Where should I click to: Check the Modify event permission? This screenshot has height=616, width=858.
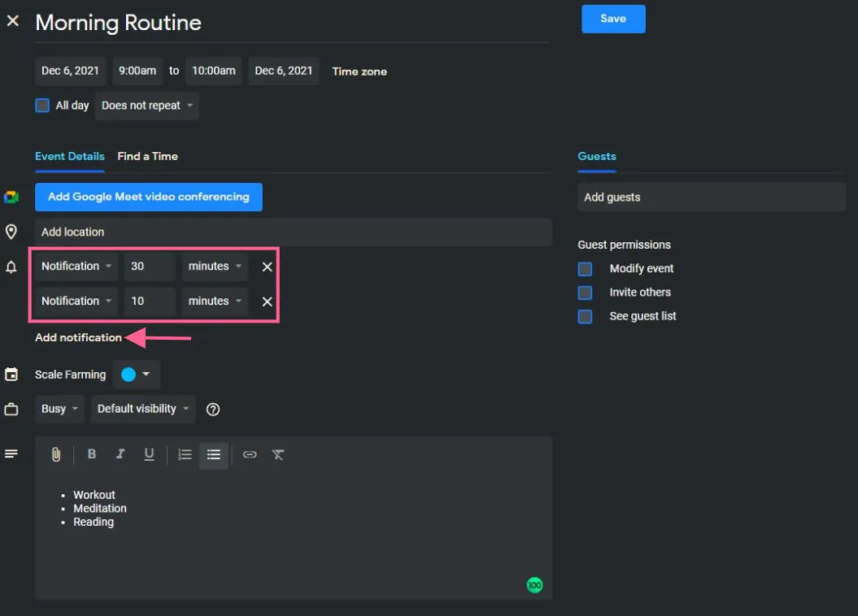tap(585, 269)
